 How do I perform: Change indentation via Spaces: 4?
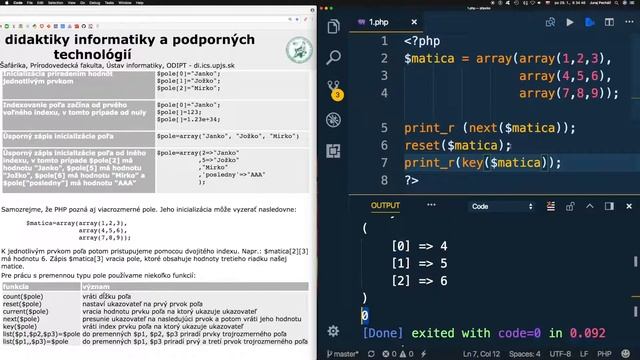[524, 353]
